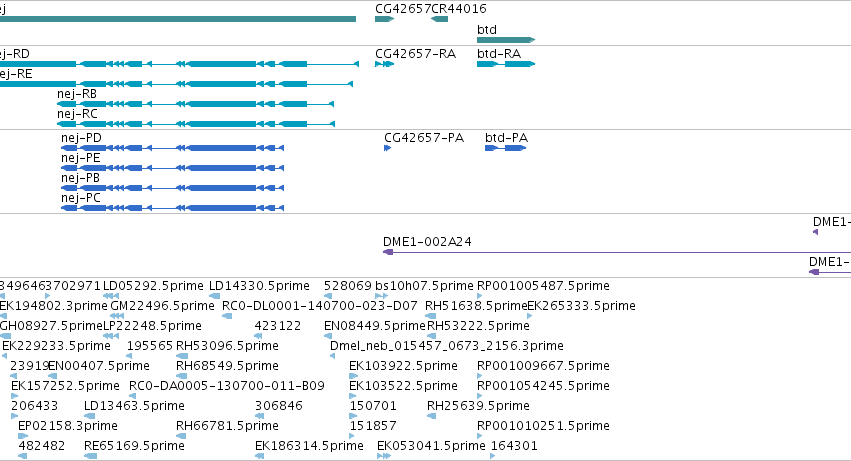Click the CG42657-RA transcript label

coord(416,54)
